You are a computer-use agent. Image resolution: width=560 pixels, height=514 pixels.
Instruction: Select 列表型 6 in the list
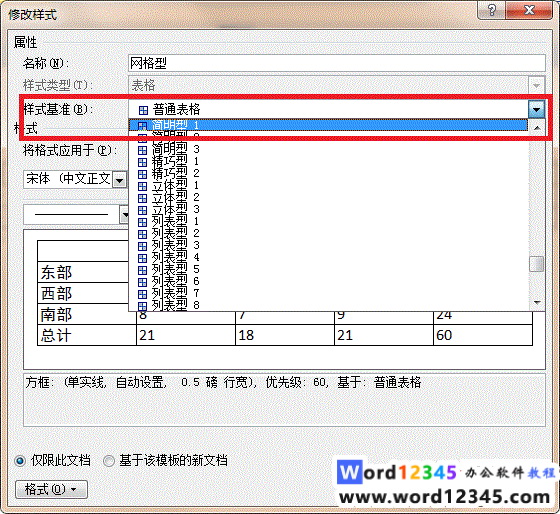[x=328, y=281]
